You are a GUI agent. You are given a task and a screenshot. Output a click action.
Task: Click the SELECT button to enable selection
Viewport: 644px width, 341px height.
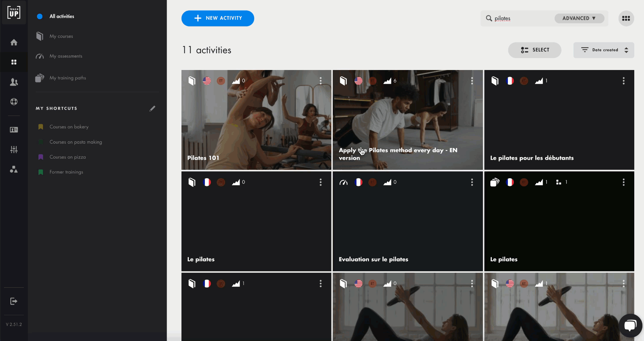tap(535, 50)
